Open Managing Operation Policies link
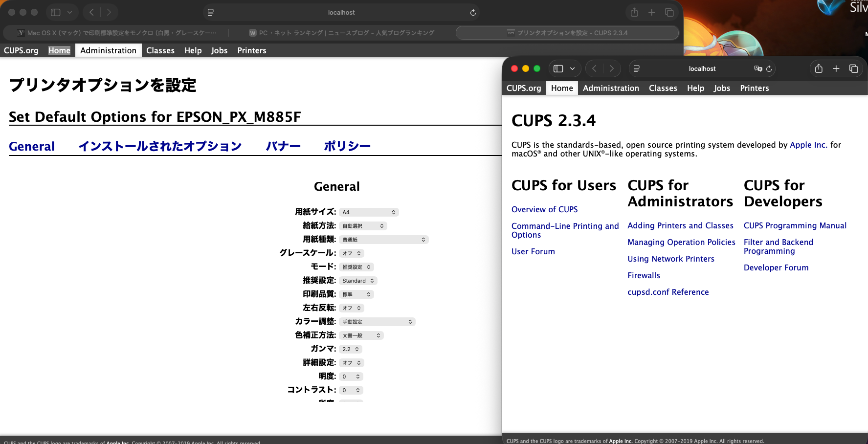 click(681, 242)
